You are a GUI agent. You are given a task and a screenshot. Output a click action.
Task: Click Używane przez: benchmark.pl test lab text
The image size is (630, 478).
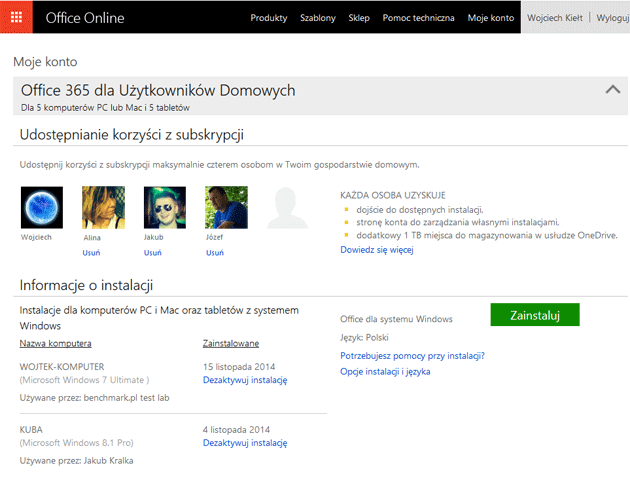[x=94, y=398]
